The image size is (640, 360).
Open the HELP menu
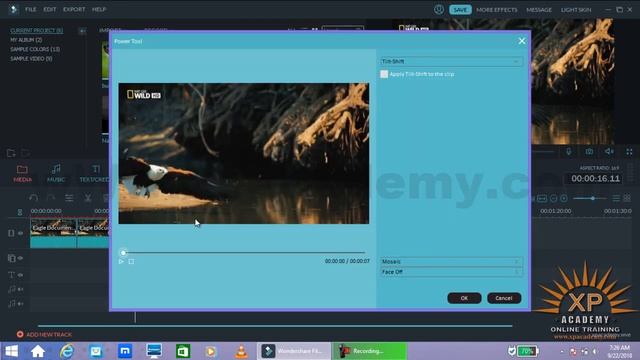point(99,9)
